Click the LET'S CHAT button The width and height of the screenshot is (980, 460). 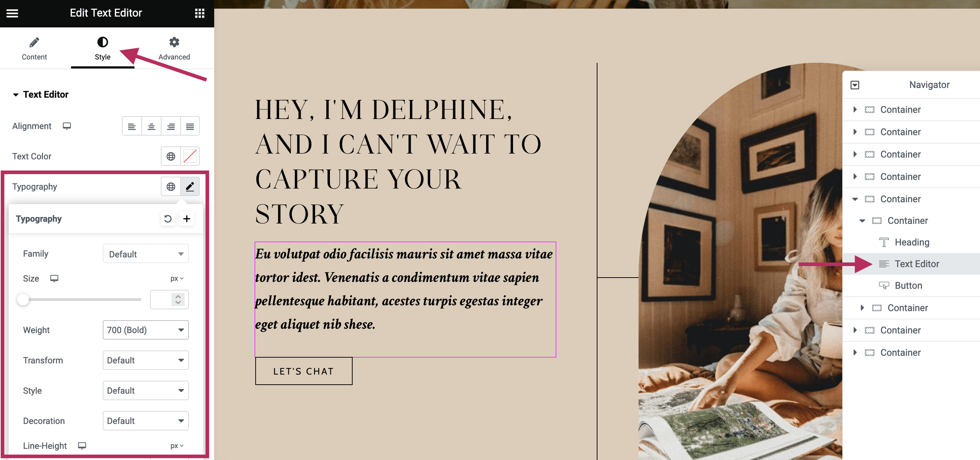coord(303,371)
